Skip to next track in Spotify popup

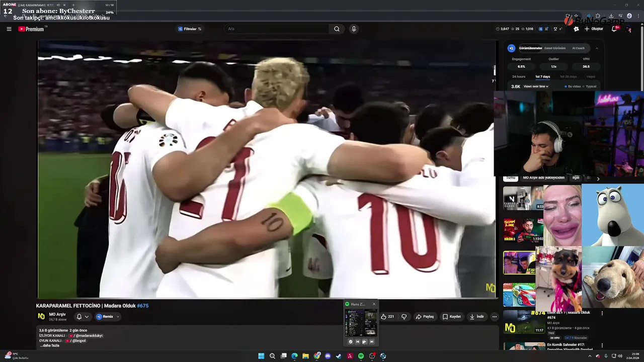coord(371,342)
